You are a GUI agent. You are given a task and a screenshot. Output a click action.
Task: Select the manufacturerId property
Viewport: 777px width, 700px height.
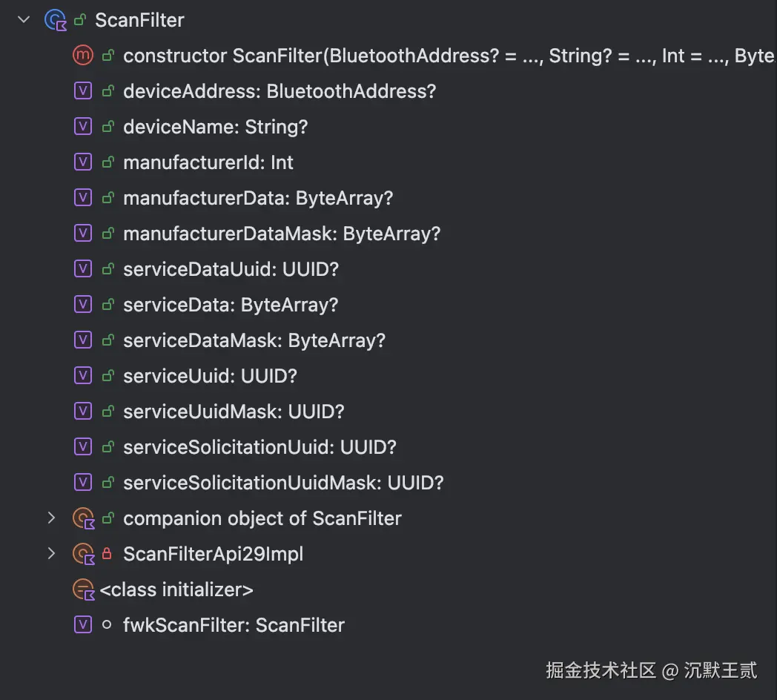pos(207,162)
